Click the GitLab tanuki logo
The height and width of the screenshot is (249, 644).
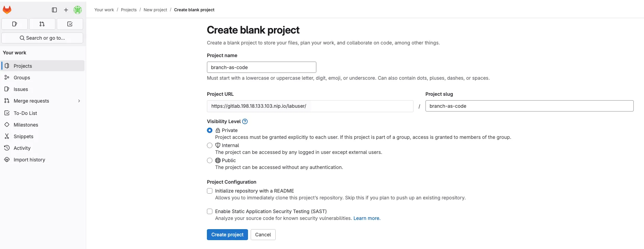click(7, 10)
